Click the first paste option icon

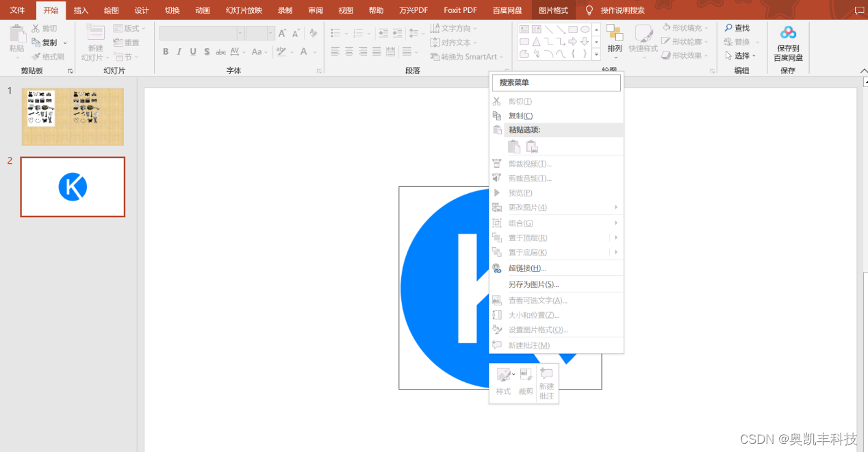pyautogui.click(x=513, y=146)
